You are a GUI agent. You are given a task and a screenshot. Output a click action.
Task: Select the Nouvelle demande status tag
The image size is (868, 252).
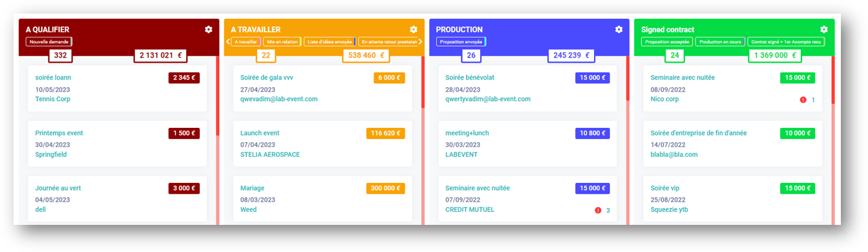[49, 42]
